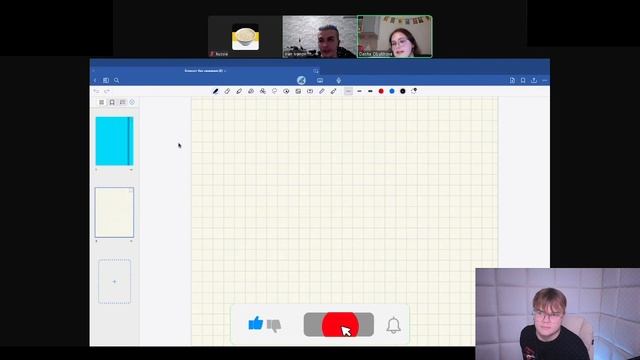Viewport: 640px width, 360px height.
Task: Switch sidebar to thumbnails grid tab
Action: point(102,102)
